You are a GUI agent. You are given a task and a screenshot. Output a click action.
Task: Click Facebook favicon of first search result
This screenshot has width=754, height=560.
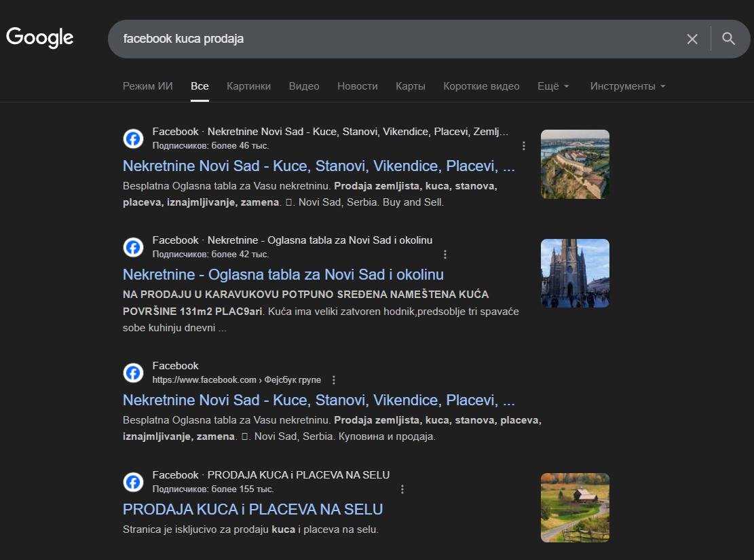coord(133,138)
